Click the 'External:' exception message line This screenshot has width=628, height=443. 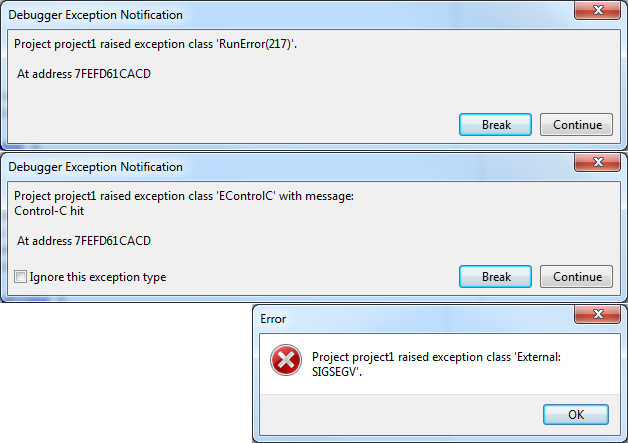click(439, 357)
